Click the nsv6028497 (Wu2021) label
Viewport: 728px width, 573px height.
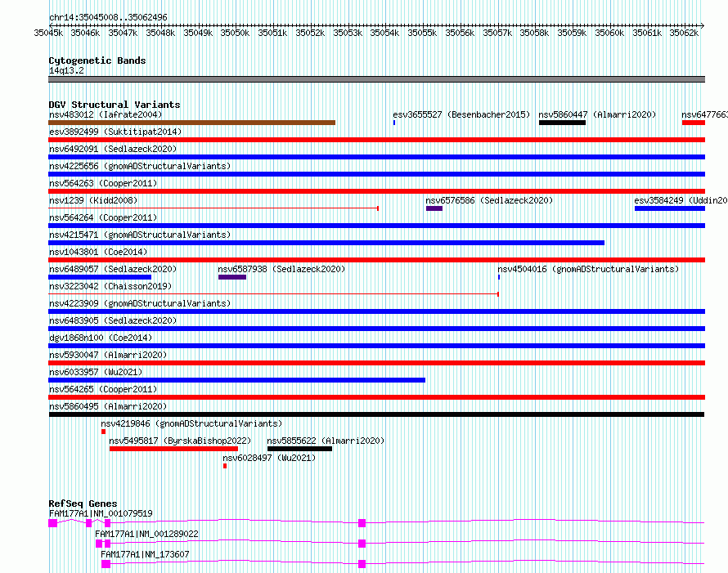[x=269, y=458]
